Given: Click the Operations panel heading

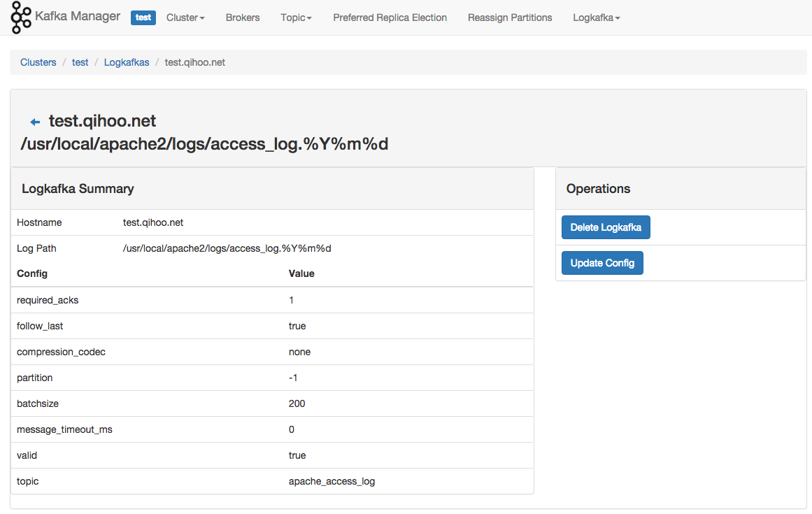Looking at the screenshot, I should pyautogui.click(x=598, y=188).
